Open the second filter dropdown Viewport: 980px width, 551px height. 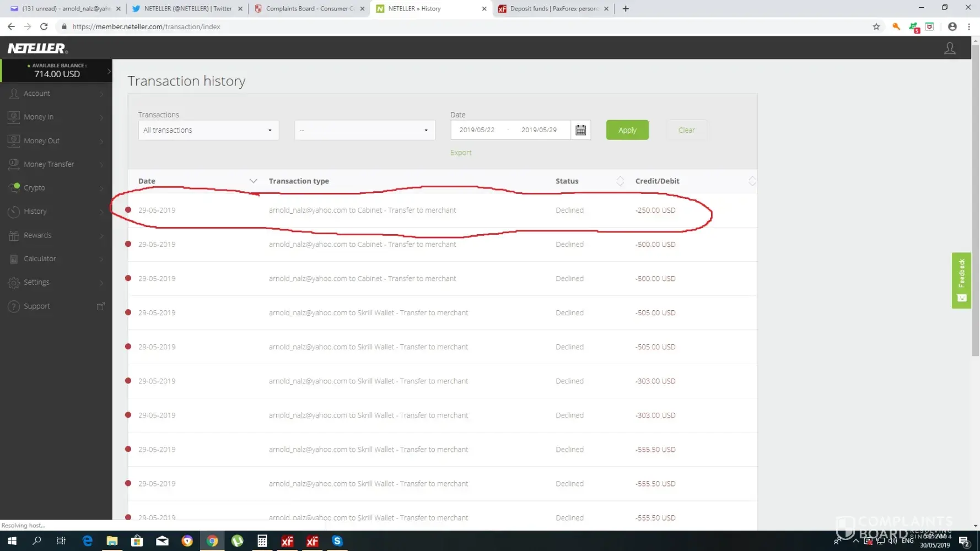pyautogui.click(x=364, y=130)
